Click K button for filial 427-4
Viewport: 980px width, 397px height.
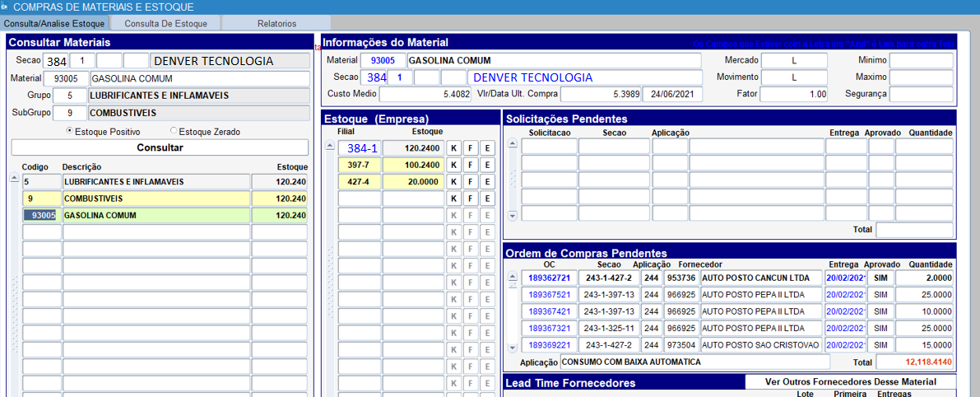[453, 182]
